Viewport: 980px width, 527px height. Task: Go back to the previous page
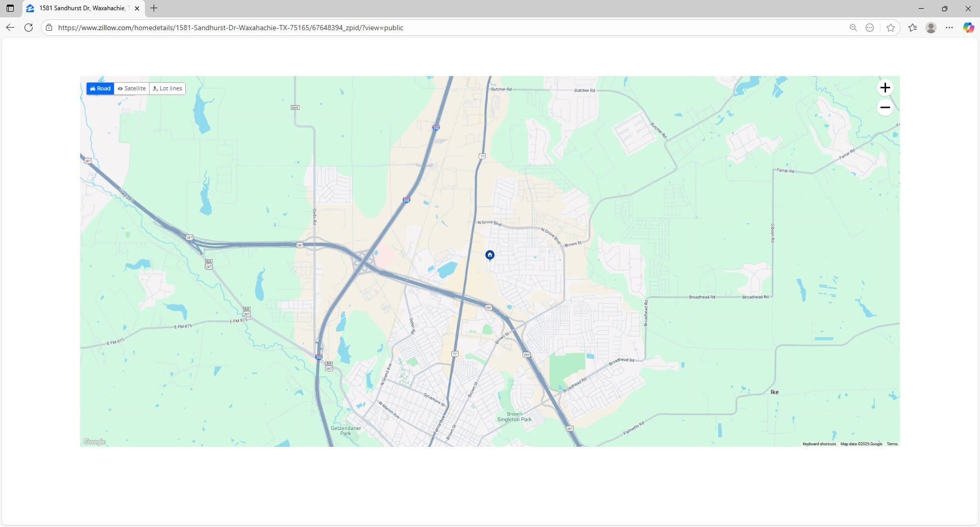pos(10,28)
